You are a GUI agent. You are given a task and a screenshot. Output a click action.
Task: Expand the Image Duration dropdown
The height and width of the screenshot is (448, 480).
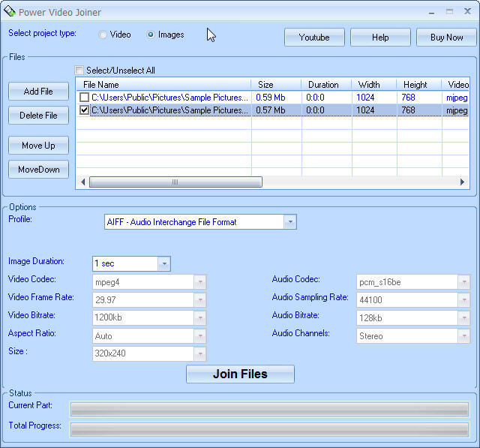pyautogui.click(x=163, y=263)
